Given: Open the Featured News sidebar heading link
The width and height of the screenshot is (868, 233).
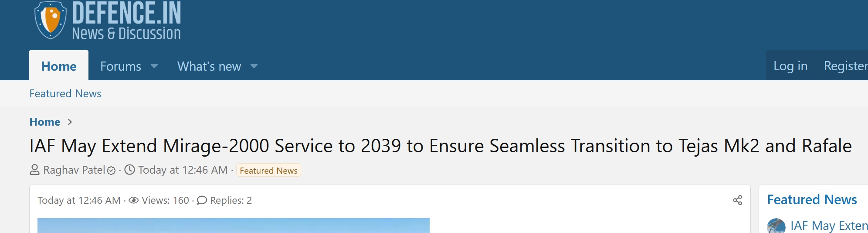Looking at the screenshot, I should tap(812, 199).
